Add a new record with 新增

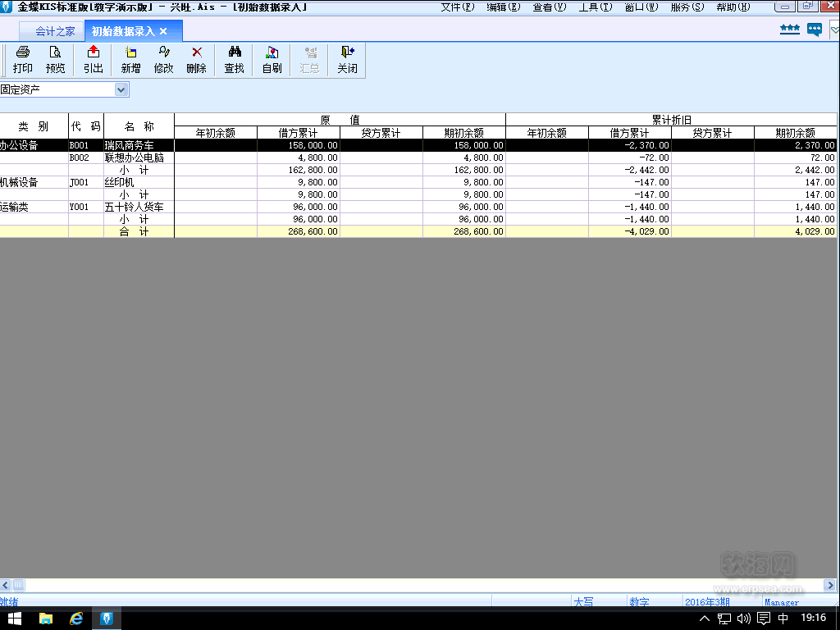pos(130,59)
